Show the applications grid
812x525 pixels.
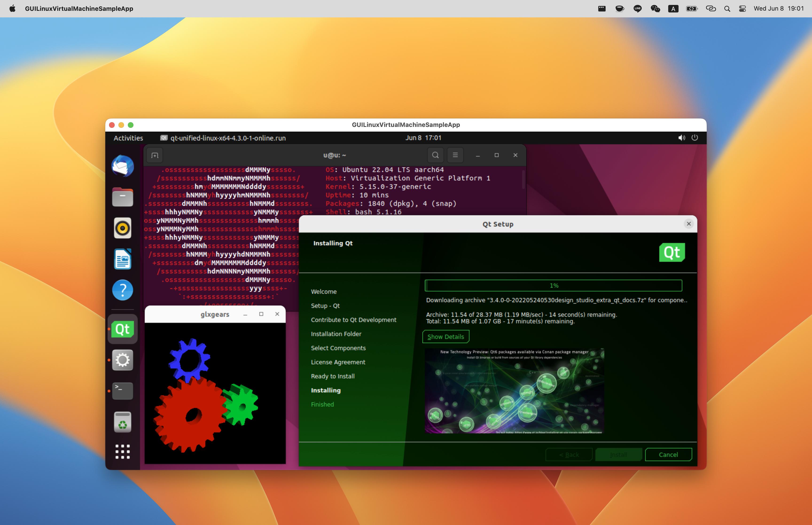coord(123,452)
